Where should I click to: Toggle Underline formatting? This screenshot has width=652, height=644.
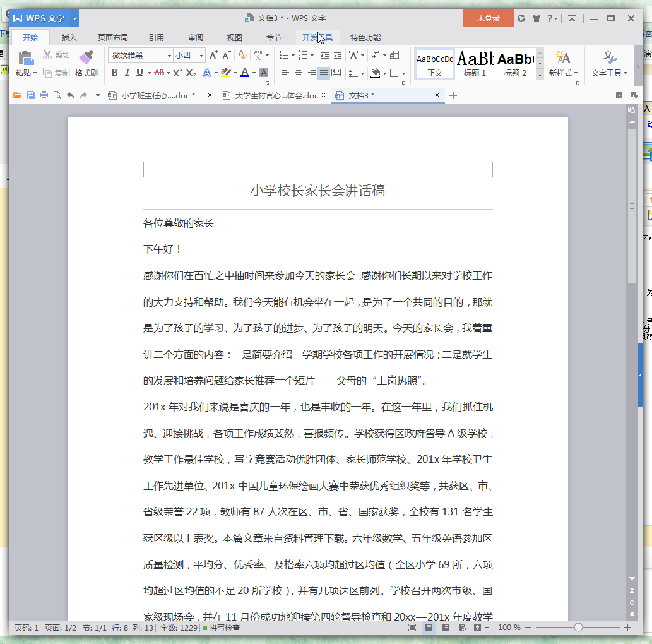(x=139, y=73)
